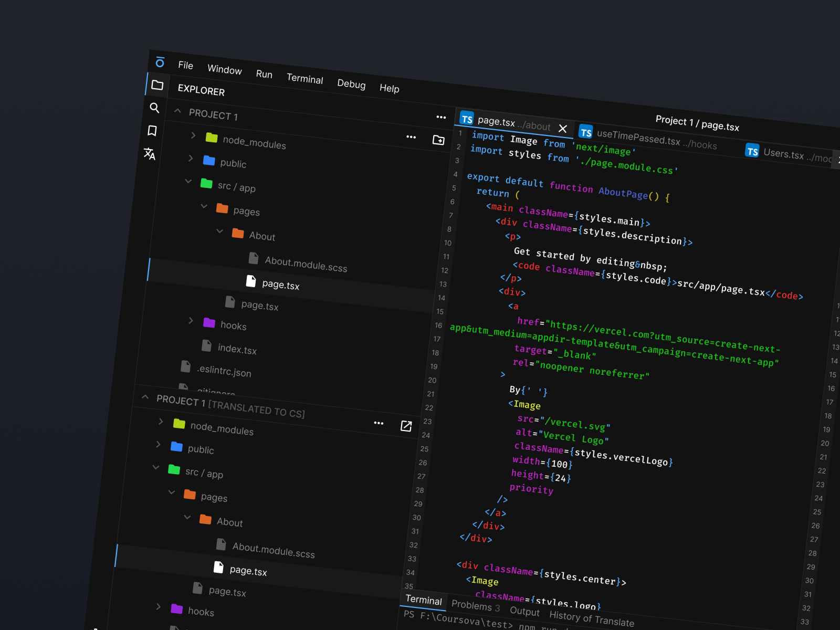Select the Output tab in bottom panel

524,611
